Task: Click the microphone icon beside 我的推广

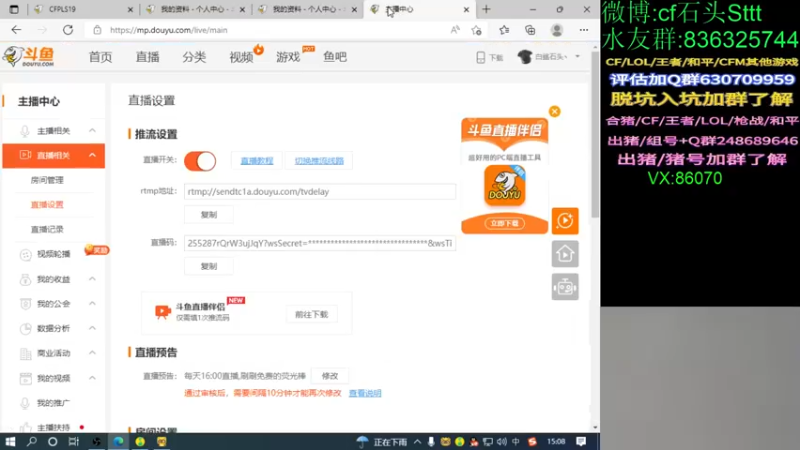Action: tap(24, 403)
